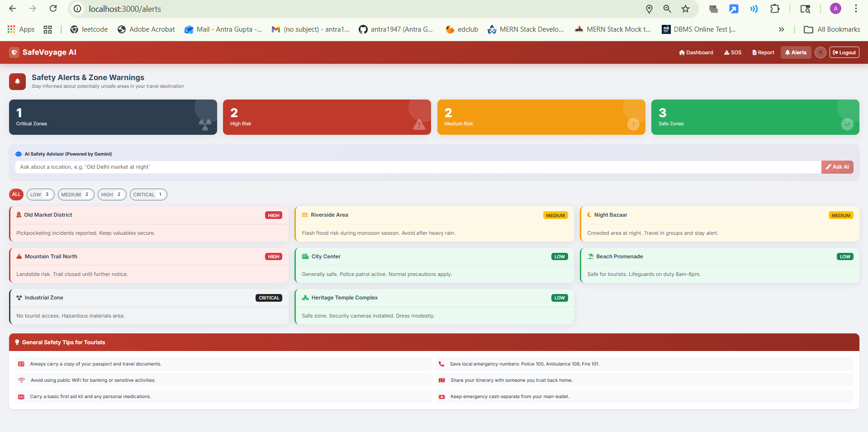Open the antra1947 GitHub bookmark
This screenshot has width=868, height=432.
tap(396, 29)
